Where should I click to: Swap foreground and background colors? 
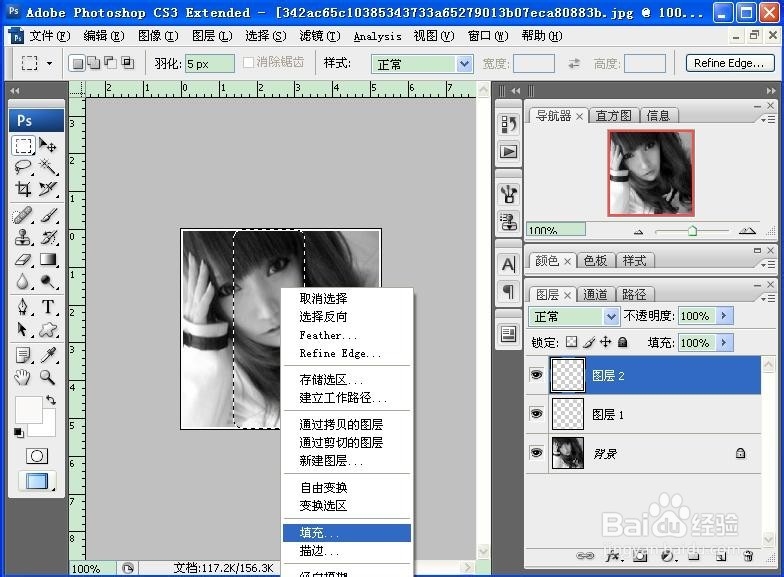[50, 400]
